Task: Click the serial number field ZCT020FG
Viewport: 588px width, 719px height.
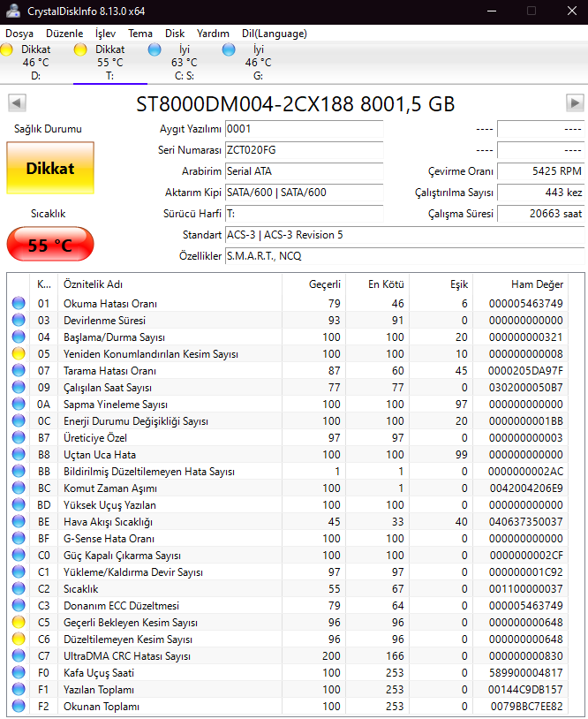Action: (x=304, y=150)
